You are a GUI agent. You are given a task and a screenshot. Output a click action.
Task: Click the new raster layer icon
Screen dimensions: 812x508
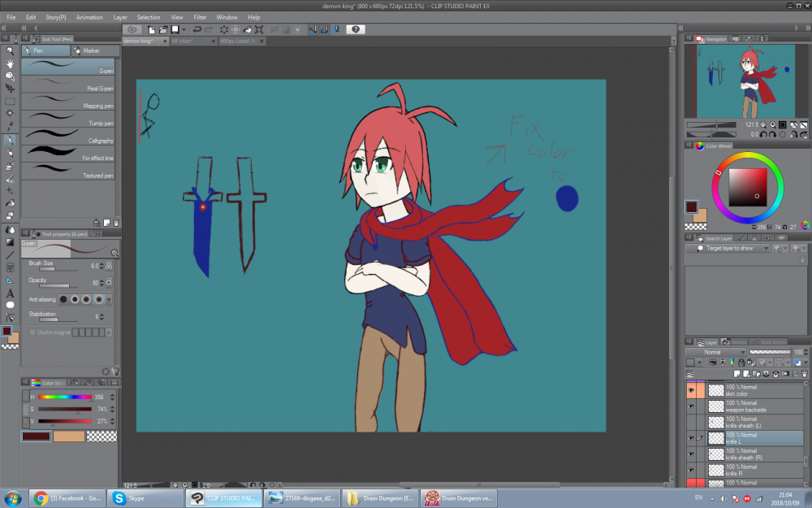tap(737, 373)
